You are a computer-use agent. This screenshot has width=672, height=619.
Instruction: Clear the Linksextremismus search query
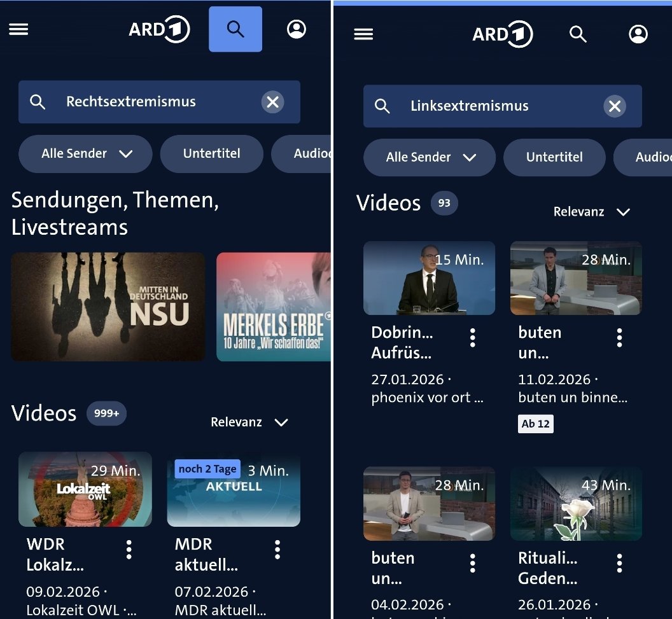coord(615,106)
